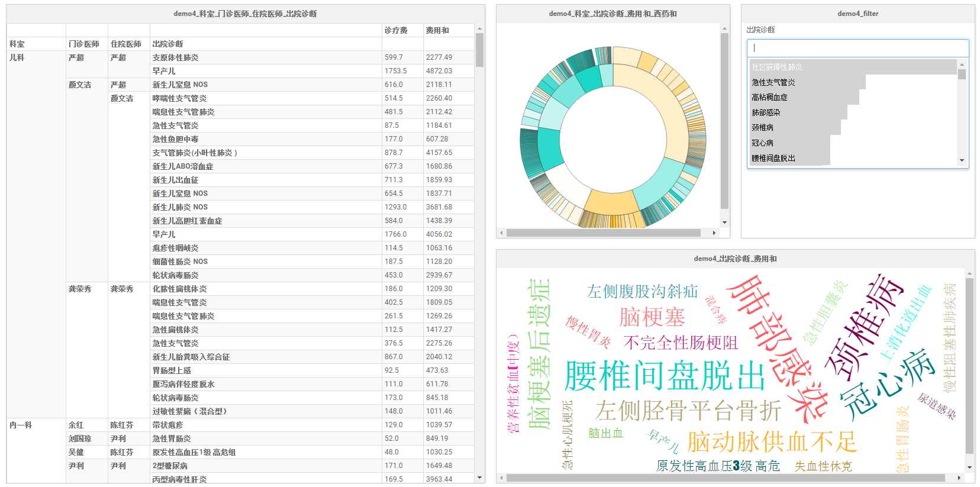The height and width of the screenshot is (487, 980).
Task: Select 急性支气管炎 in the filter dropdown list
Action: (x=773, y=82)
